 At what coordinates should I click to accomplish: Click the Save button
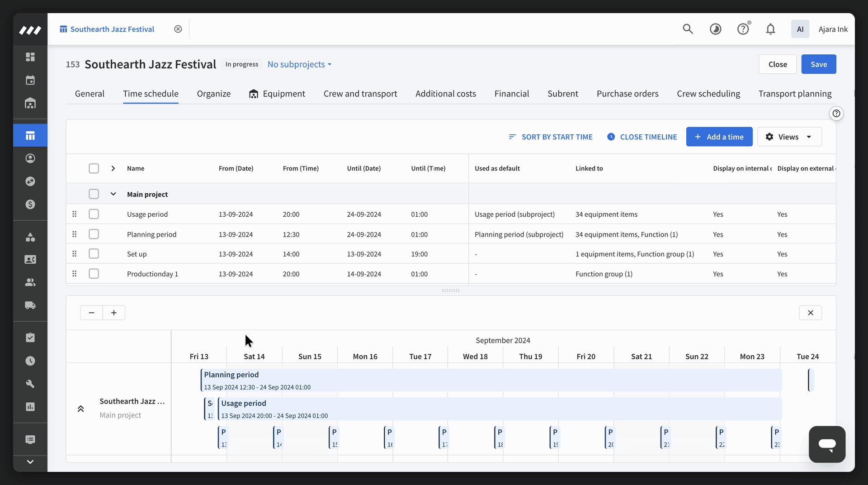click(818, 64)
